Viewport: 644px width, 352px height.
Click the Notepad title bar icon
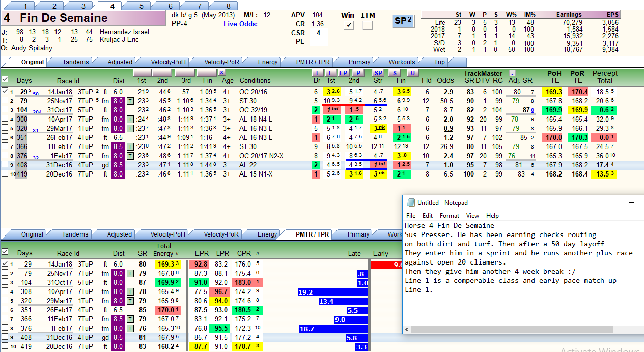pos(410,202)
